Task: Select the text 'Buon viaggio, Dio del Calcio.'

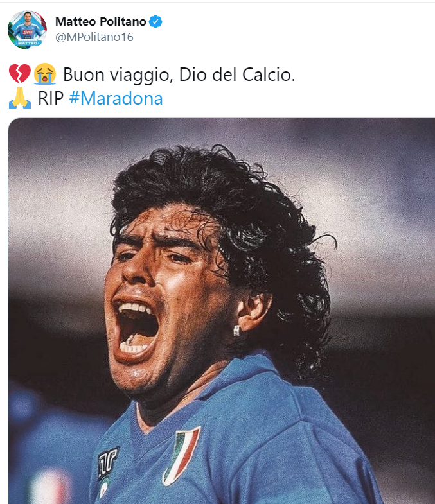Action: pyautogui.click(x=179, y=75)
